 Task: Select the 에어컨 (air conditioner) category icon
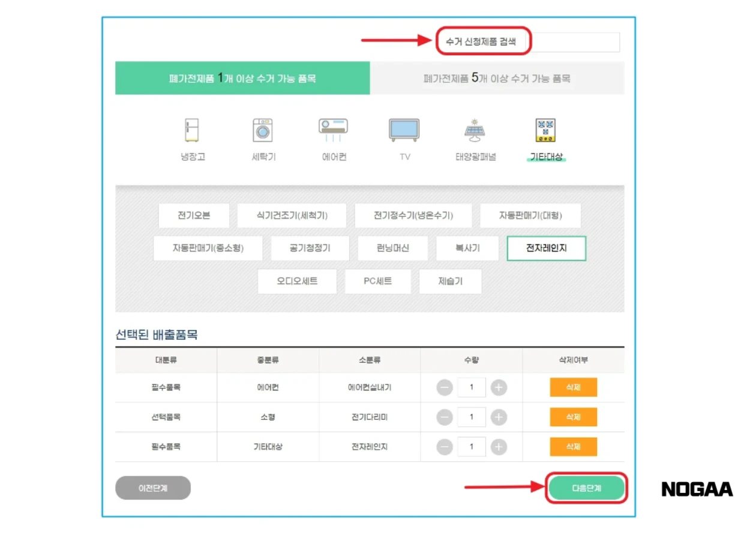click(x=334, y=133)
